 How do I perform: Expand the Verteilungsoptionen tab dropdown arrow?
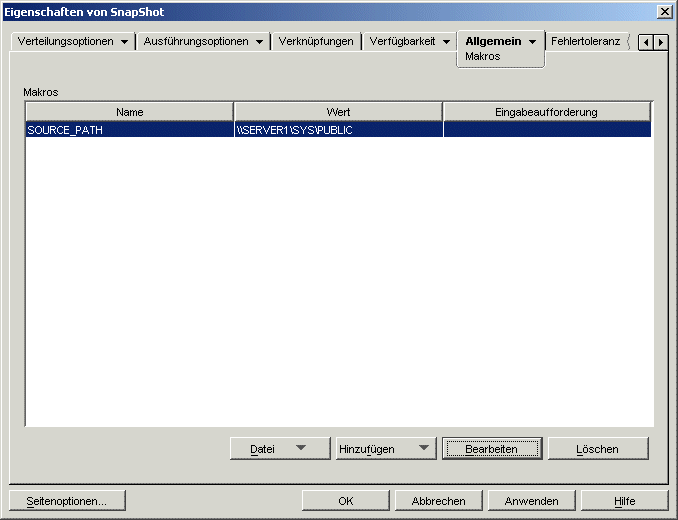124,42
